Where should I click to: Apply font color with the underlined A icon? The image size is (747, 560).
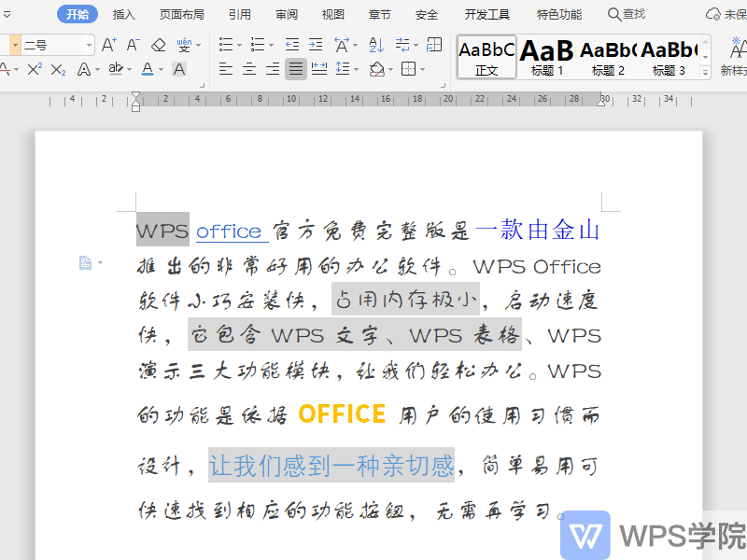coord(148,69)
